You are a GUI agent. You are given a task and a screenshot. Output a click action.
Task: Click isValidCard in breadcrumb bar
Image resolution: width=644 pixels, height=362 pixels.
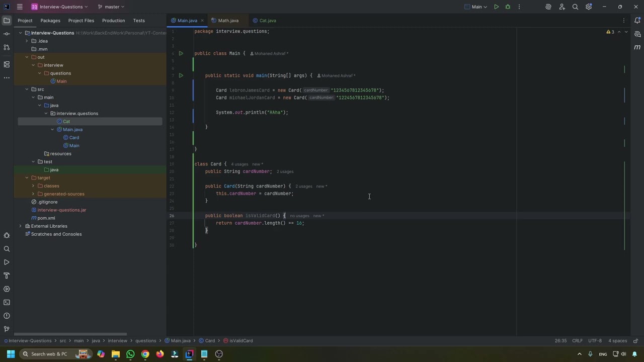coord(238,340)
